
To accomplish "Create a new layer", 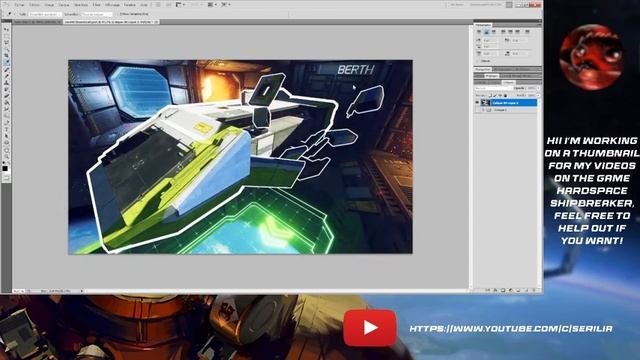I will (527, 290).
